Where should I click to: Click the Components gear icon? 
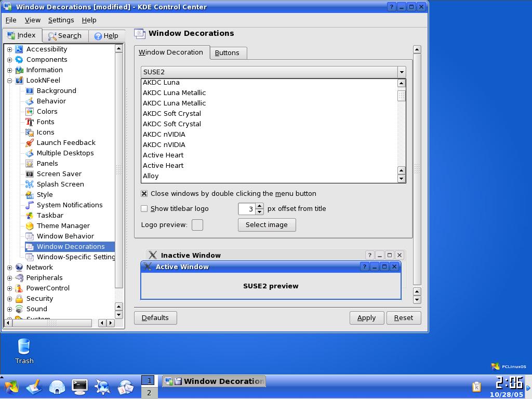click(19, 60)
